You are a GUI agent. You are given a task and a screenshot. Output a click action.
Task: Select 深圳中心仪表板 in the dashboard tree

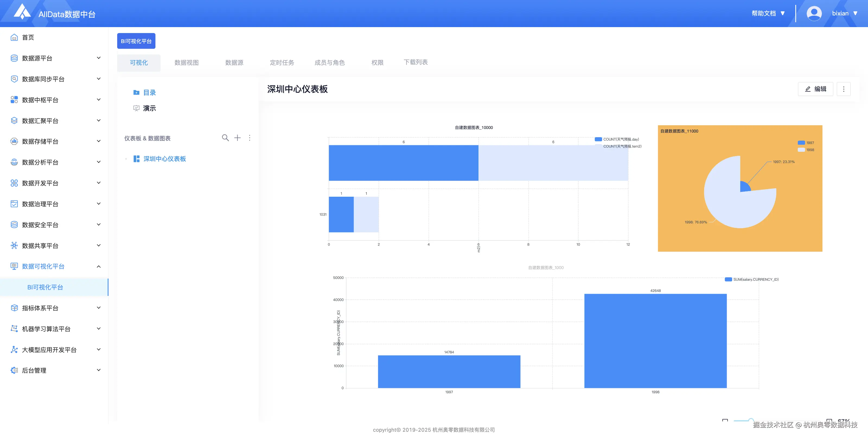pyautogui.click(x=164, y=159)
